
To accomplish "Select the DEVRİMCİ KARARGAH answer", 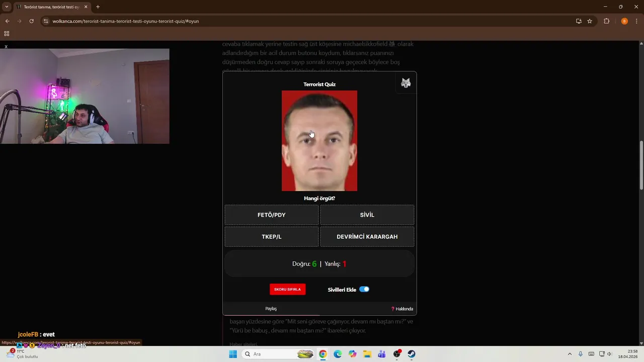I will pyautogui.click(x=367, y=236).
